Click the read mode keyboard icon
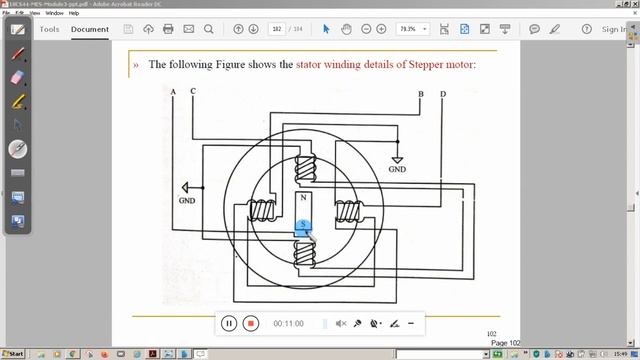The height and width of the screenshot is (360, 640). [505, 29]
